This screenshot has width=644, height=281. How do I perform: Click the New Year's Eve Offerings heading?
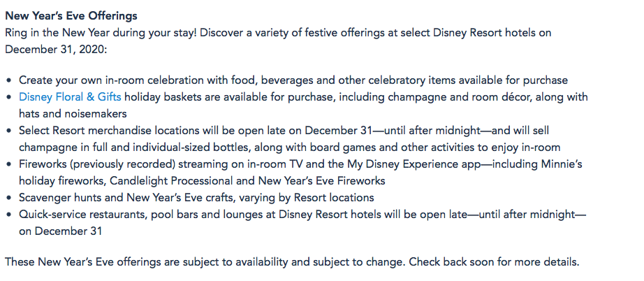71,15
